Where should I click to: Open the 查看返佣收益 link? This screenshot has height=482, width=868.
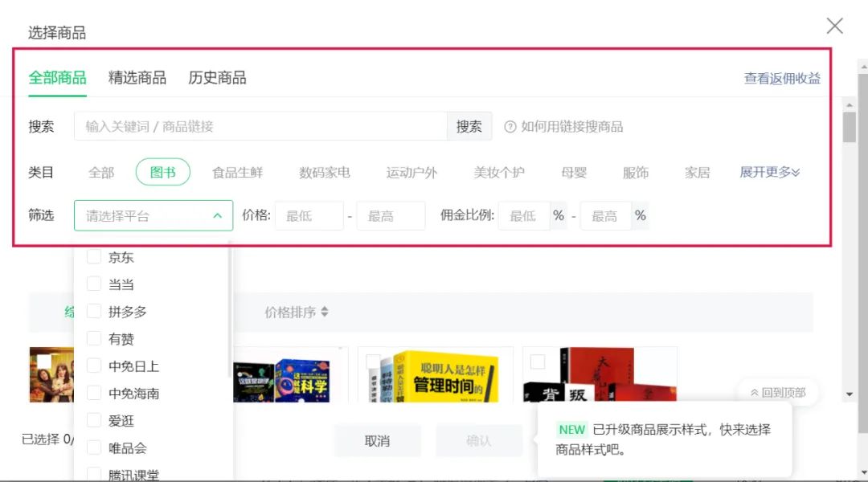point(780,77)
